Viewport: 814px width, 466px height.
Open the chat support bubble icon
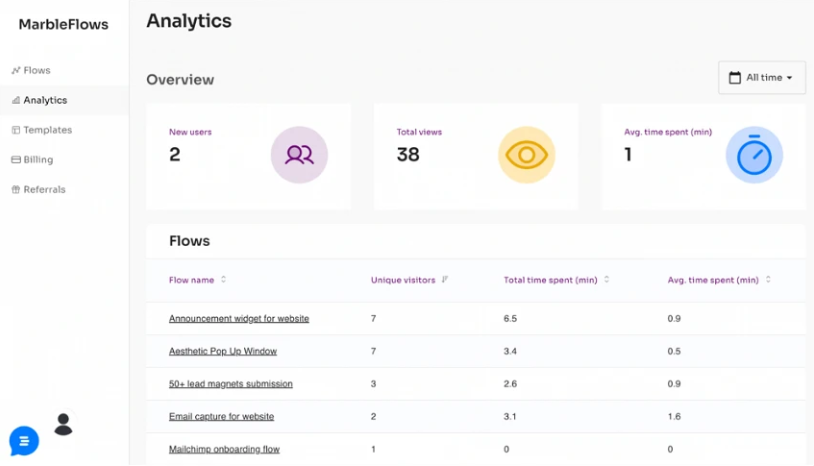[24, 441]
